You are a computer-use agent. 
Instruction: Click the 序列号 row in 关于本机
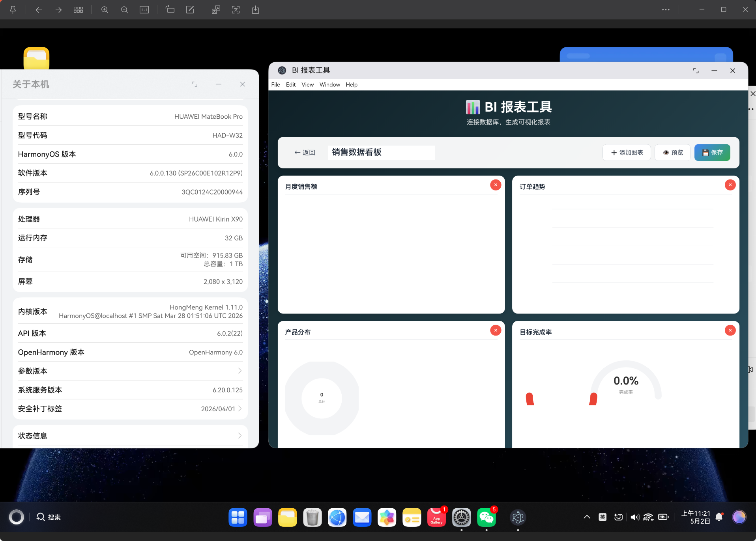tap(130, 192)
